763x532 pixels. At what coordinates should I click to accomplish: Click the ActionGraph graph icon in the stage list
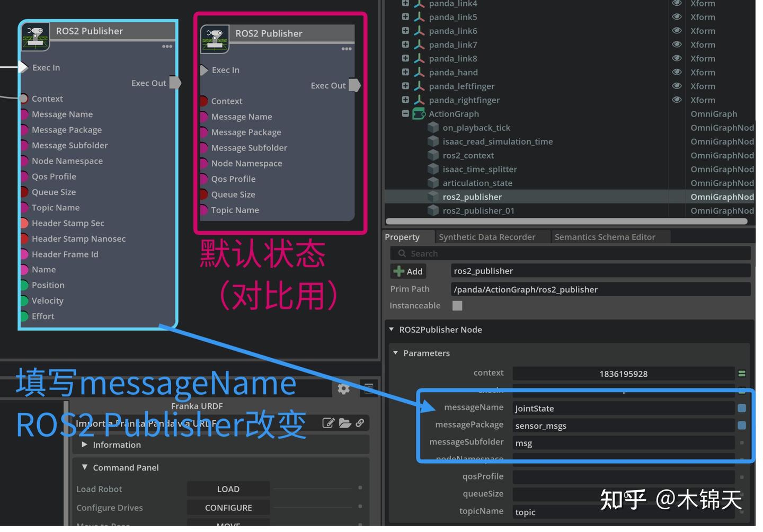click(x=419, y=113)
